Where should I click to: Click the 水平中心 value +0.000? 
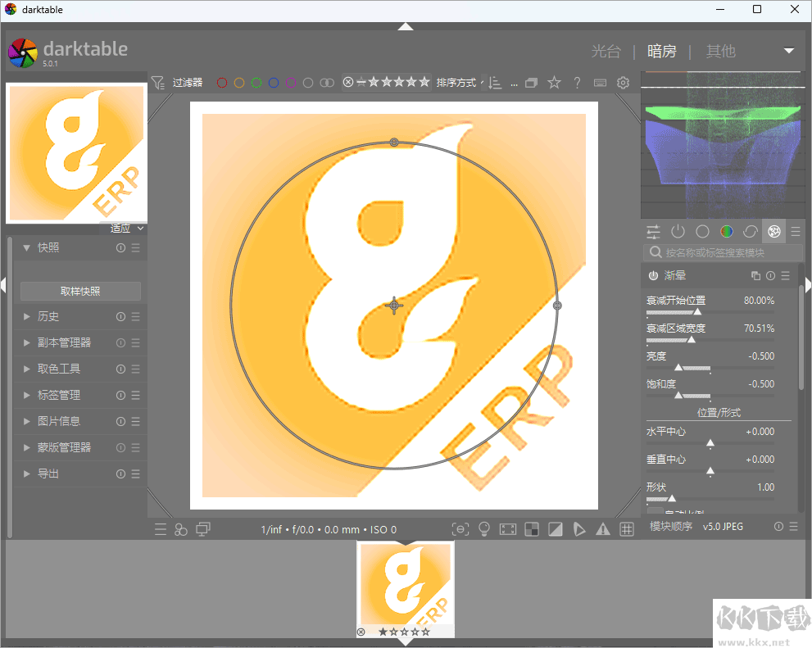tap(760, 432)
